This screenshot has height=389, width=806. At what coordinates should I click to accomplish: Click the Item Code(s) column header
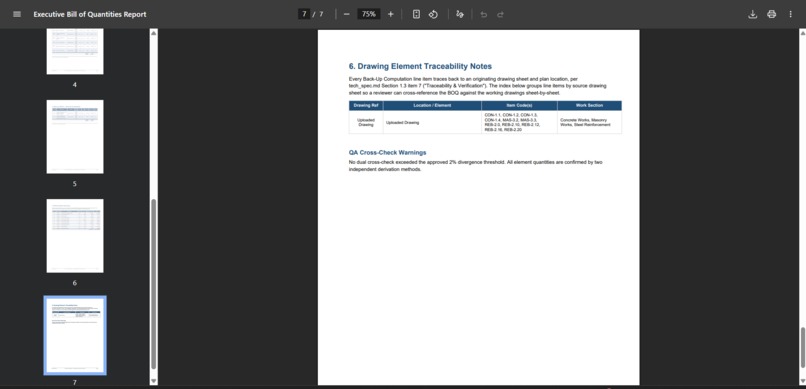coord(519,105)
